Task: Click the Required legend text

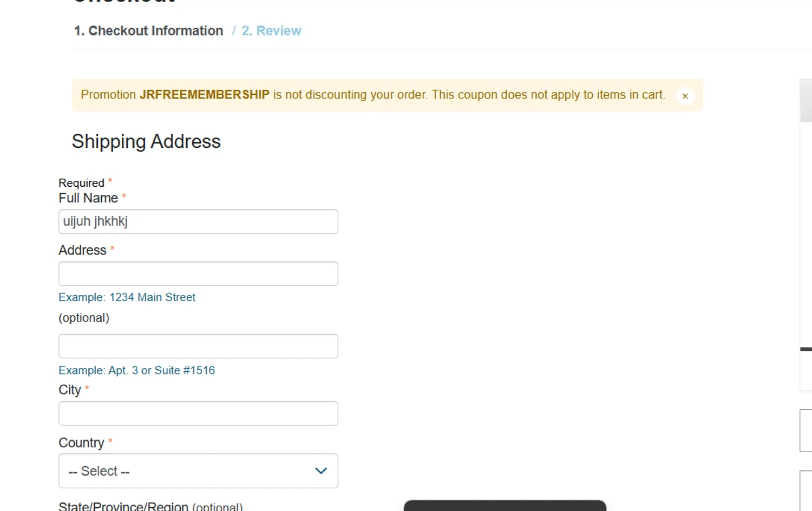Action: pos(81,183)
